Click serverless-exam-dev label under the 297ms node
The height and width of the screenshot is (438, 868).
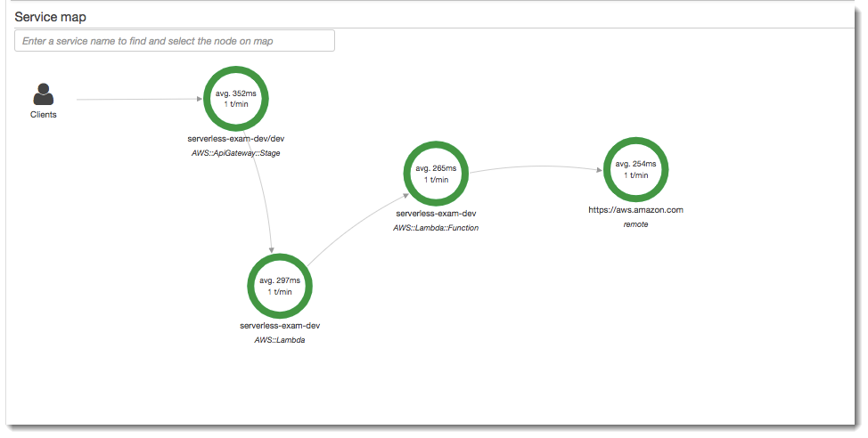(280, 326)
